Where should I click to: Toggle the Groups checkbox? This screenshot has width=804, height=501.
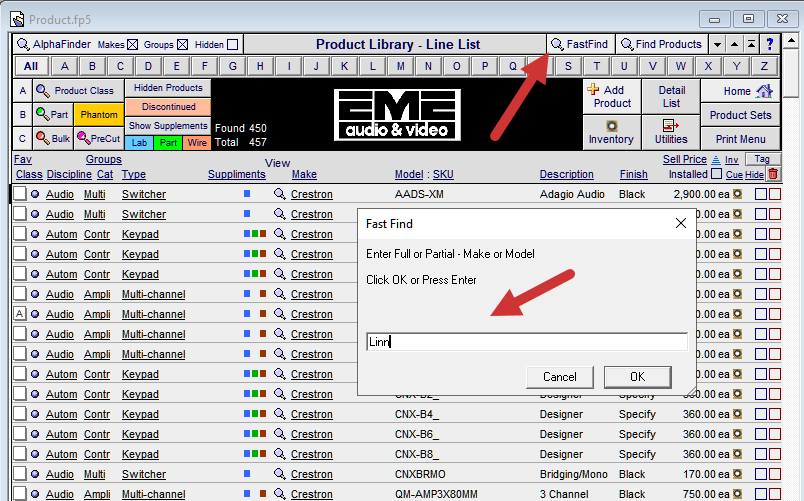point(183,45)
